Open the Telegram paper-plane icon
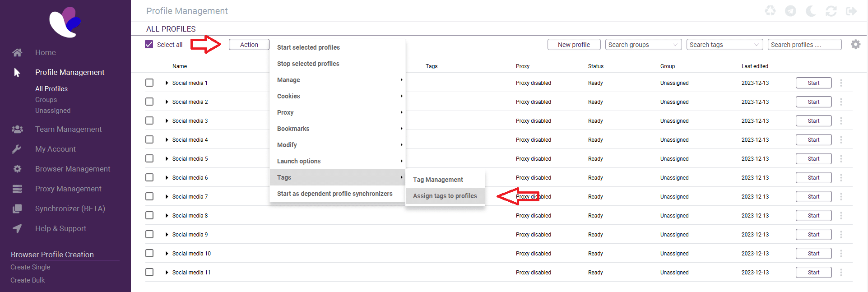The width and height of the screenshot is (868, 292). point(790,11)
